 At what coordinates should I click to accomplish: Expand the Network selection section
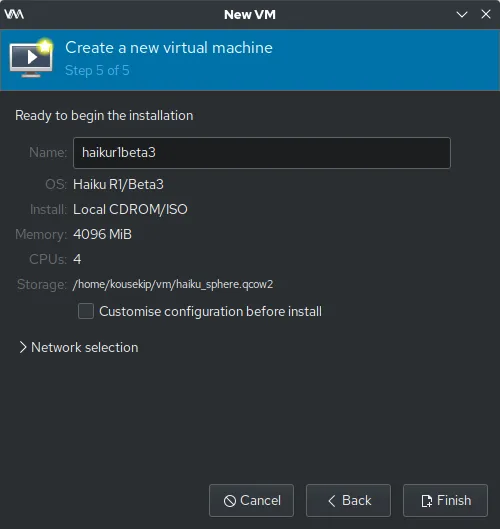coord(79,347)
